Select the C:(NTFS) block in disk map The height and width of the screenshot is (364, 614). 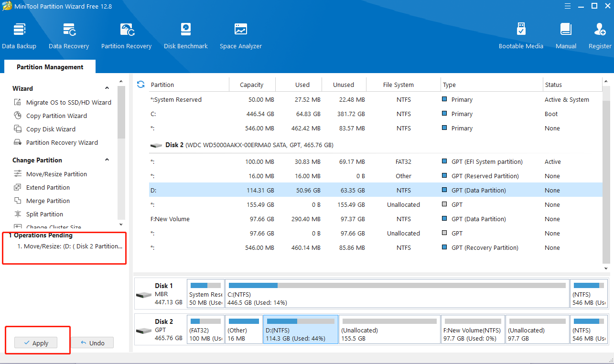[x=397, y=293]
